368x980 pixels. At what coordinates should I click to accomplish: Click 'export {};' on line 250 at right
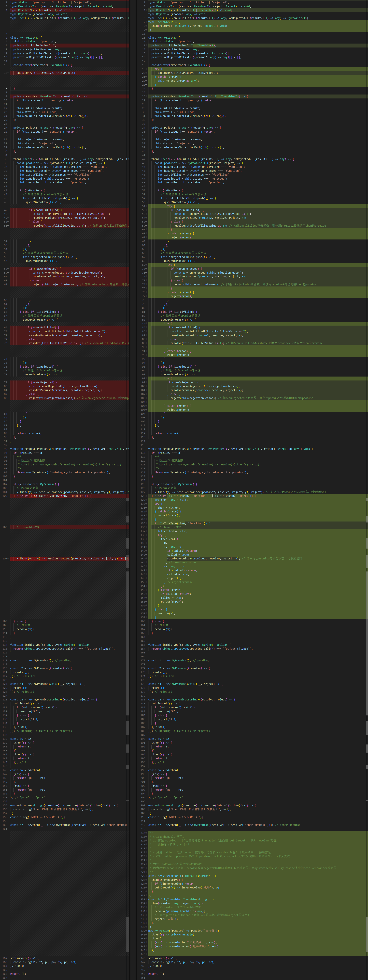point(156,974)
